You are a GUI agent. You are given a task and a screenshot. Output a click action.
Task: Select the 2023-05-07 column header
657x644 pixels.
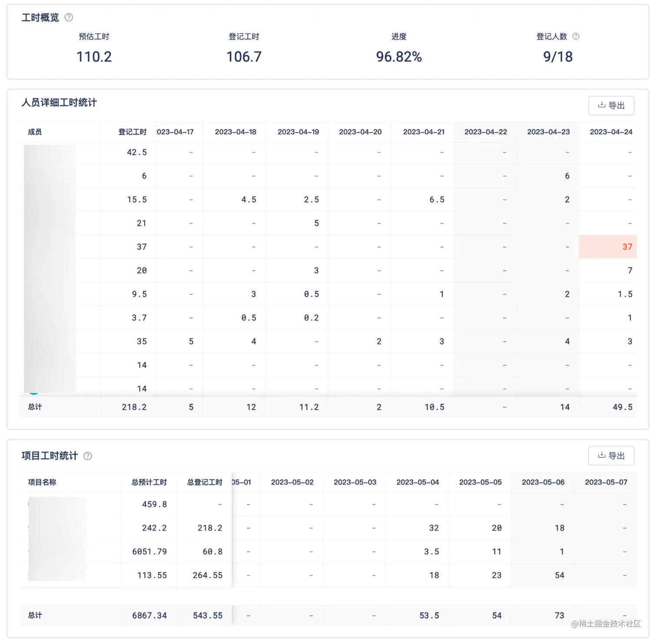(606, 482)
